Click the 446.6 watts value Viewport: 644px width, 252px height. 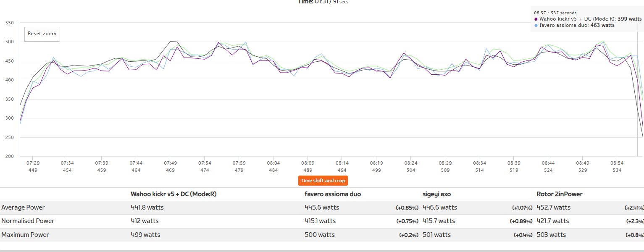coord(439,207)
